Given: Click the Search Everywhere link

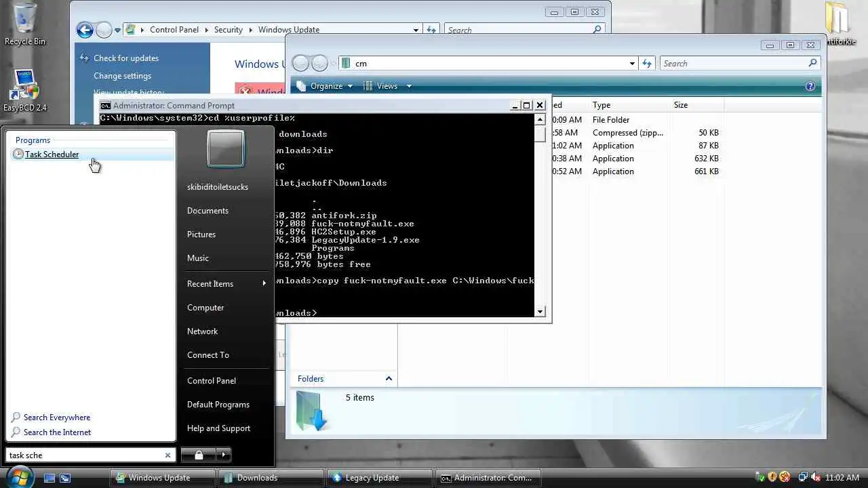Looking at the screenshot, I should 57,418.
